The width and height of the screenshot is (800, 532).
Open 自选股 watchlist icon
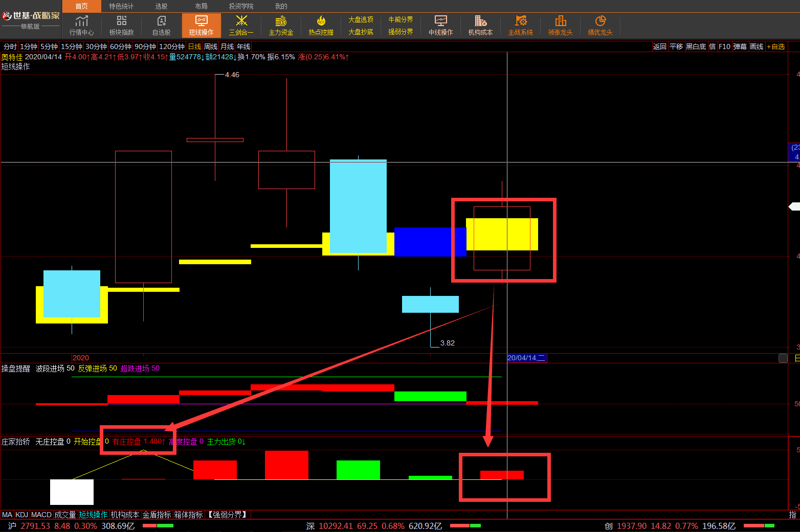click(161, 25)
